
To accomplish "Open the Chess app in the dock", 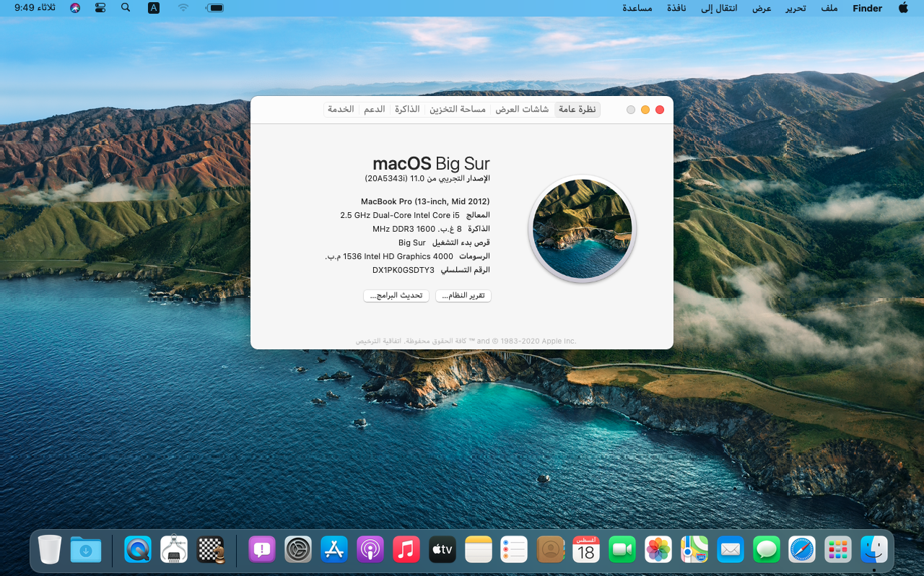I will (211, 549).
